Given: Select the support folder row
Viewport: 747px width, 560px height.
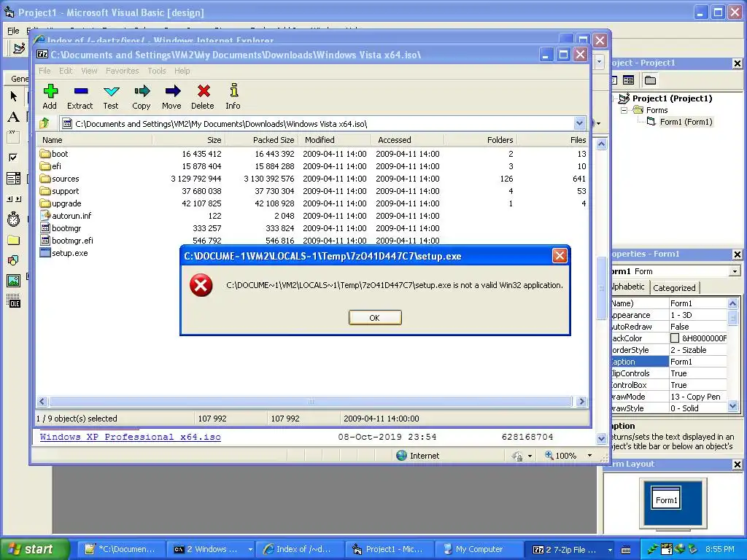Looking at the screenshot, I should pyautogui.click(x=312, y=191).
